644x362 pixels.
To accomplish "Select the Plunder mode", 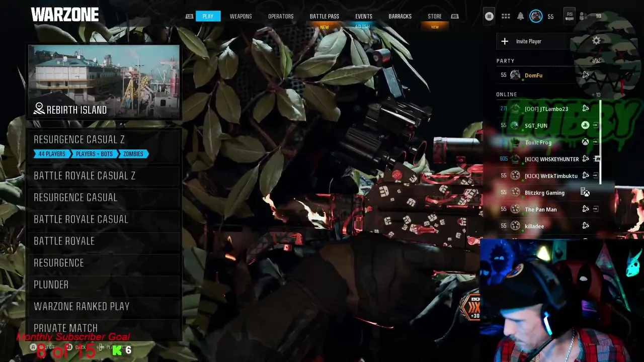I will [x=104, y=285].
